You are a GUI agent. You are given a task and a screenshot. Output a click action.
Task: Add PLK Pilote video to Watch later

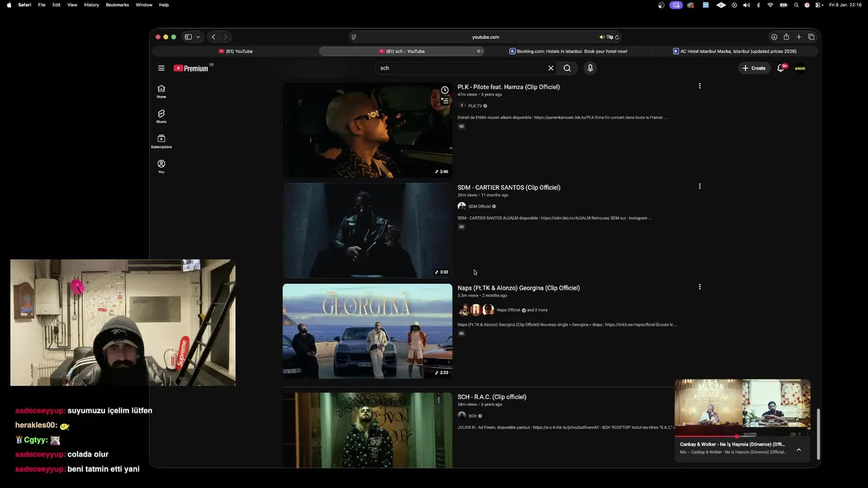pyautogui.click(x=445, y=90)
